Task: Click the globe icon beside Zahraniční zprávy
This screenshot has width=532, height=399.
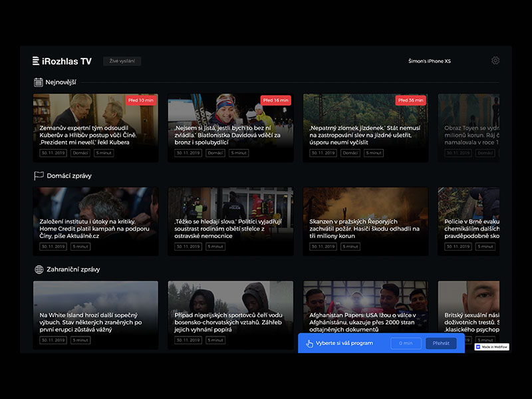Action: (39, 269)
